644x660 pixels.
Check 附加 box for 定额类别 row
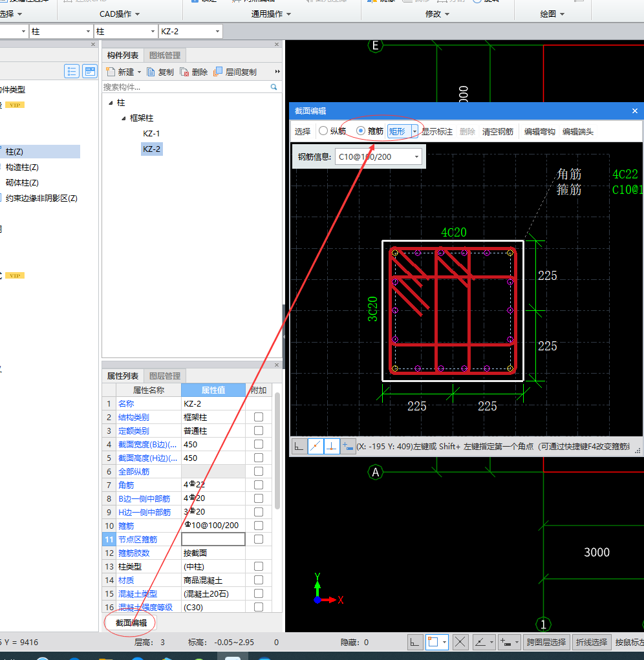pyautogui.click(x=259, y=431)
